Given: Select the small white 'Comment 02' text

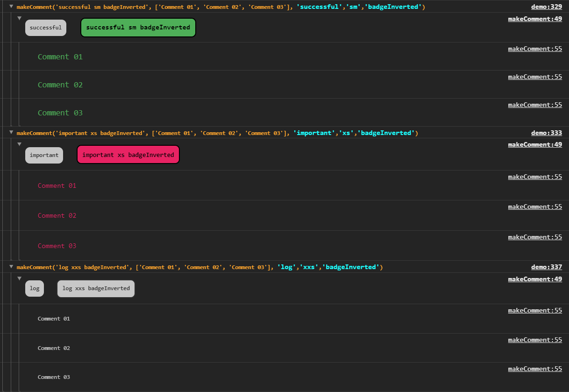Looking at the screenshot, I should (x=54, y=348).
